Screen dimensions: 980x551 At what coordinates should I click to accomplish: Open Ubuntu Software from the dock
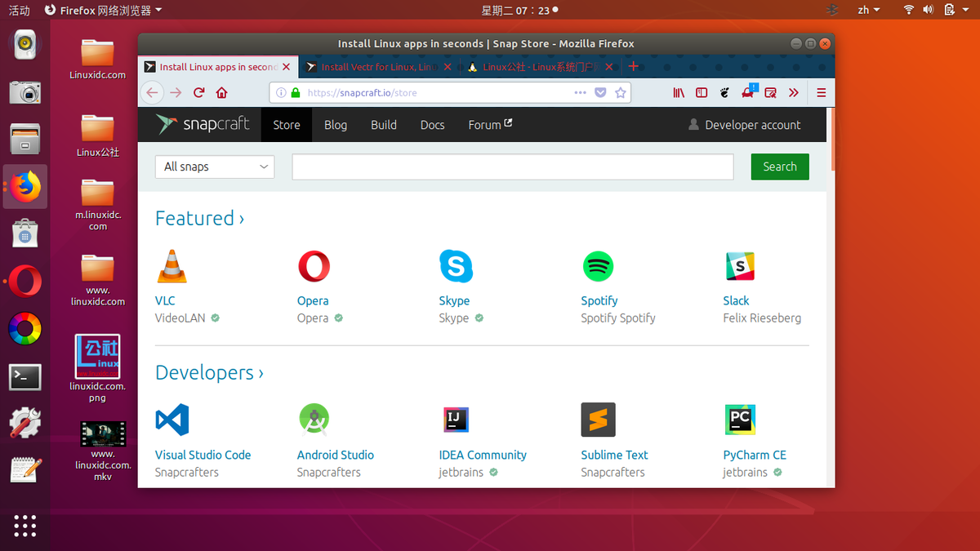pos(24,235)
